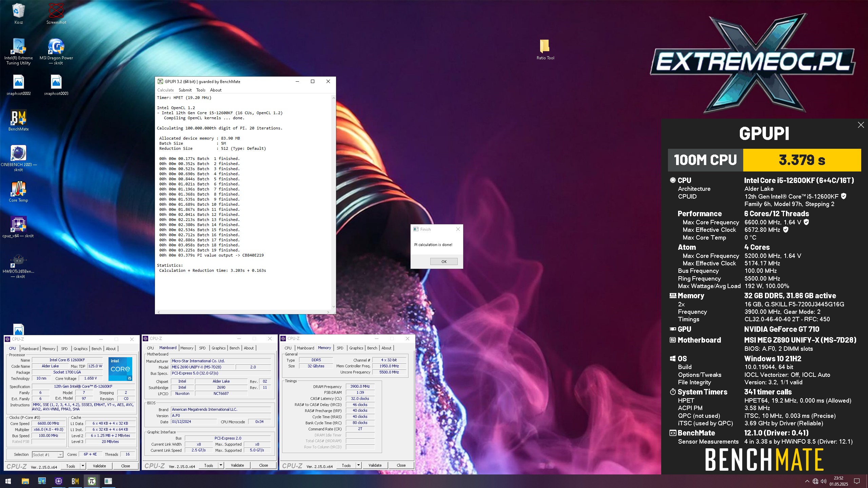Click the network globe tray icon
The height and width of the screenshot is (488, 868).
815,481
